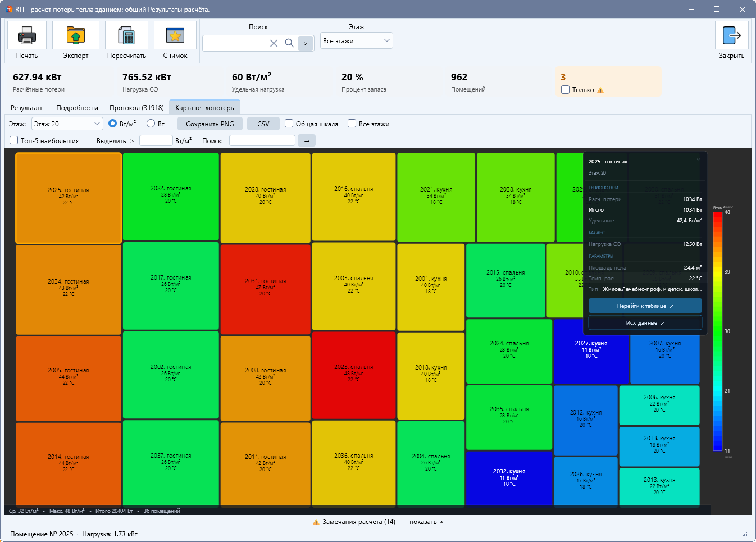Minimize the RTI window
Screen dimensions: 756x542
point(691,9)
